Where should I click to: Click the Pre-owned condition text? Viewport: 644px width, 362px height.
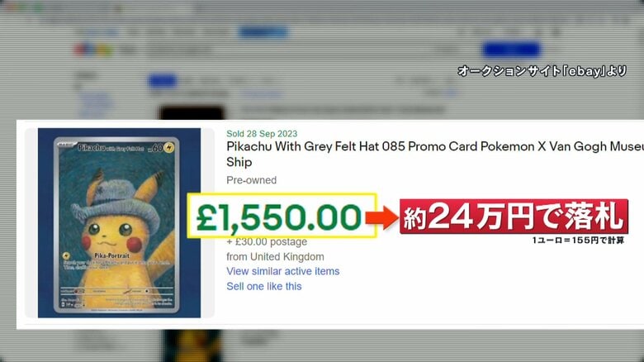coord(251,180)
